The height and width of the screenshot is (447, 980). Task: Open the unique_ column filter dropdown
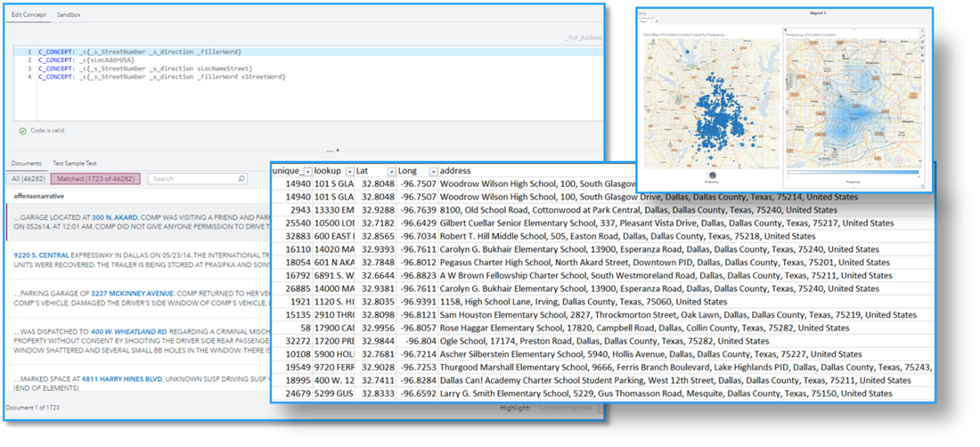308,172
